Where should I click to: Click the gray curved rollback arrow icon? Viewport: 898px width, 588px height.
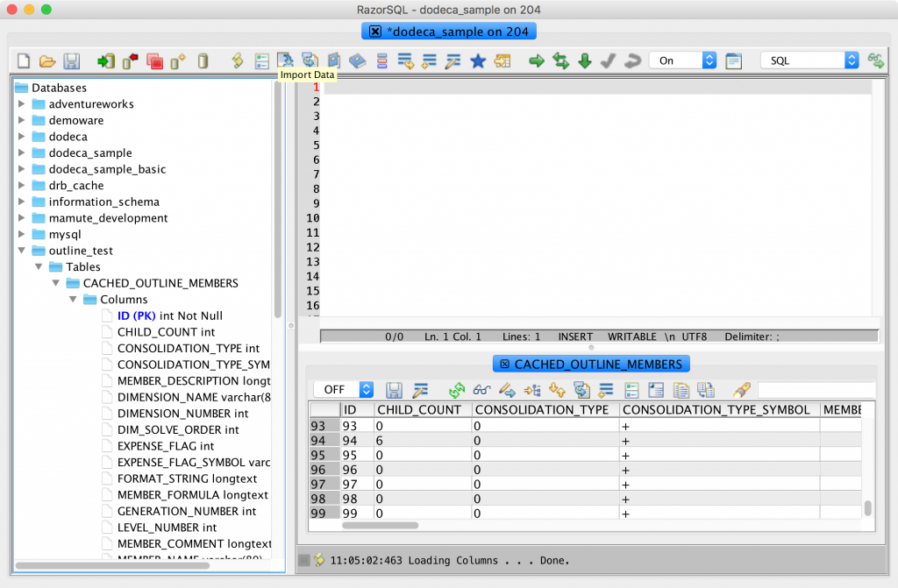pyautogui.click(x=632, y=60)
